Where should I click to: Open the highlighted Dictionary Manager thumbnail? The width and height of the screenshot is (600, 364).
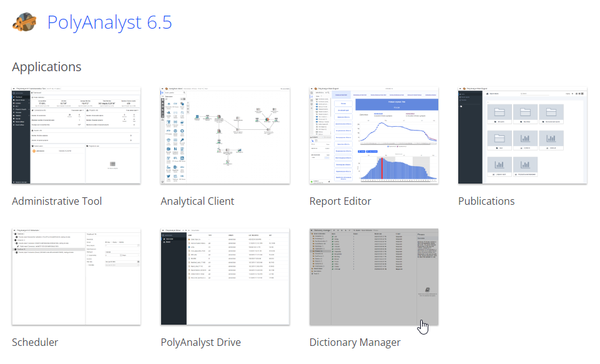(x=373, y=277)
